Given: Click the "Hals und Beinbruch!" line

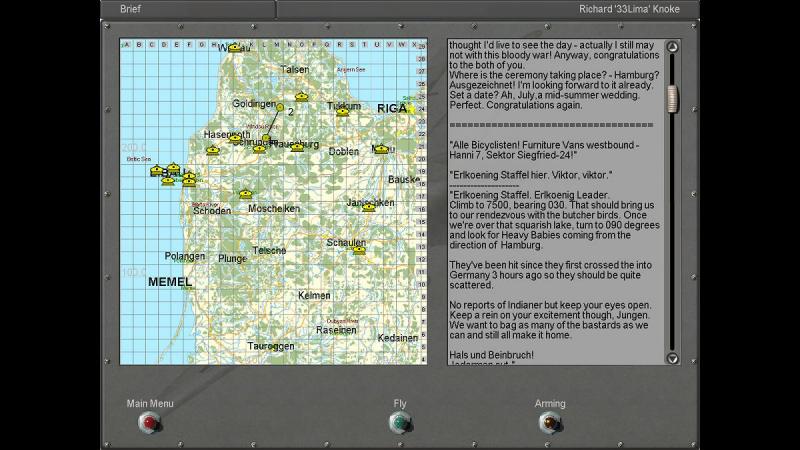Looking at the screenshot, I should pos(491,355).
